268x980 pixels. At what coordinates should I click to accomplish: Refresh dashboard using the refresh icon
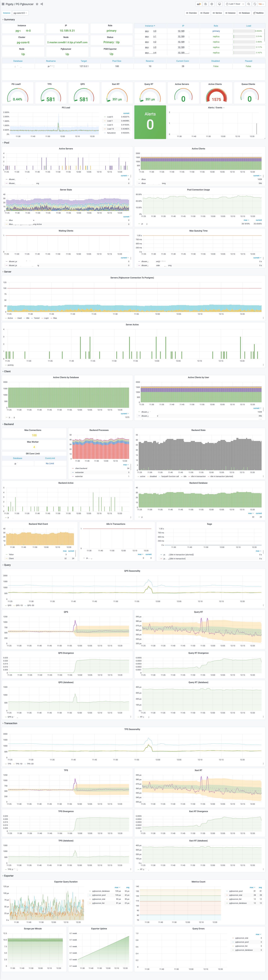(255, 4)
